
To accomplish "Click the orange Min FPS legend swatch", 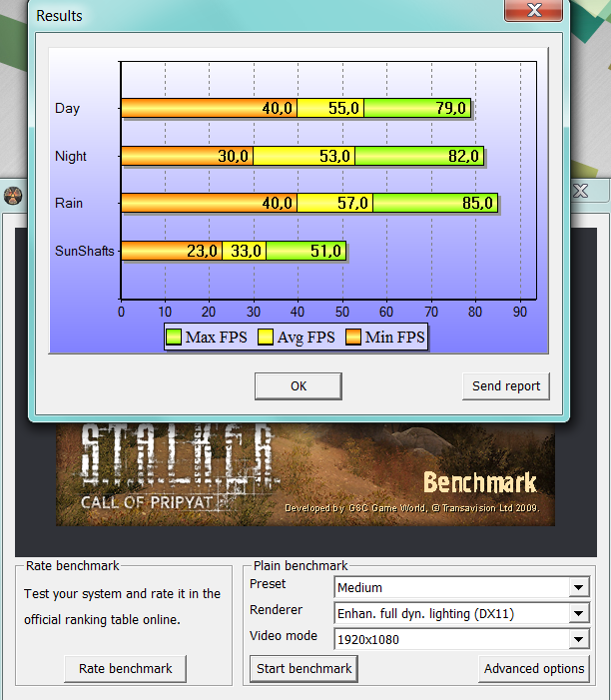I will tap(353, 337).
